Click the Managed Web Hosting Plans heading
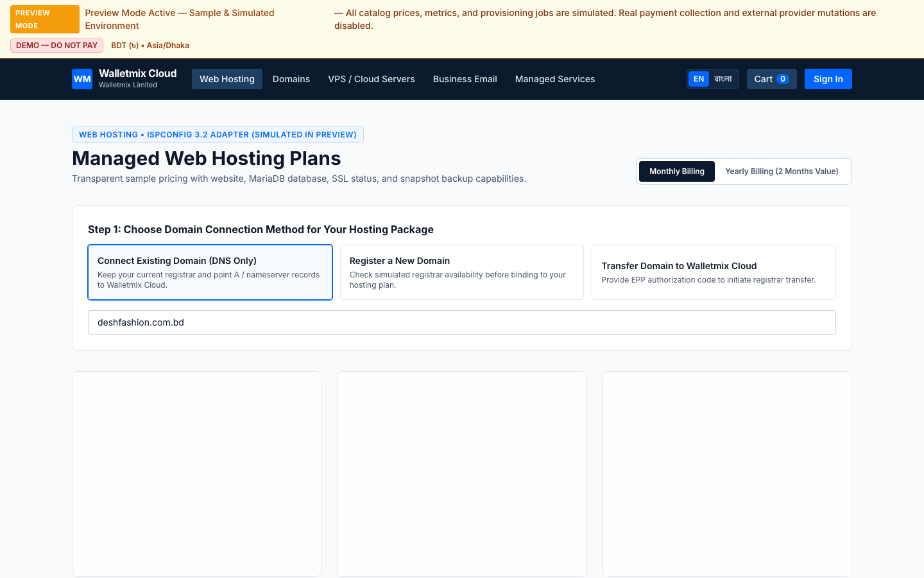Image resolution: width=924 pixels, height=578 pixels. [x=207, y=158]
